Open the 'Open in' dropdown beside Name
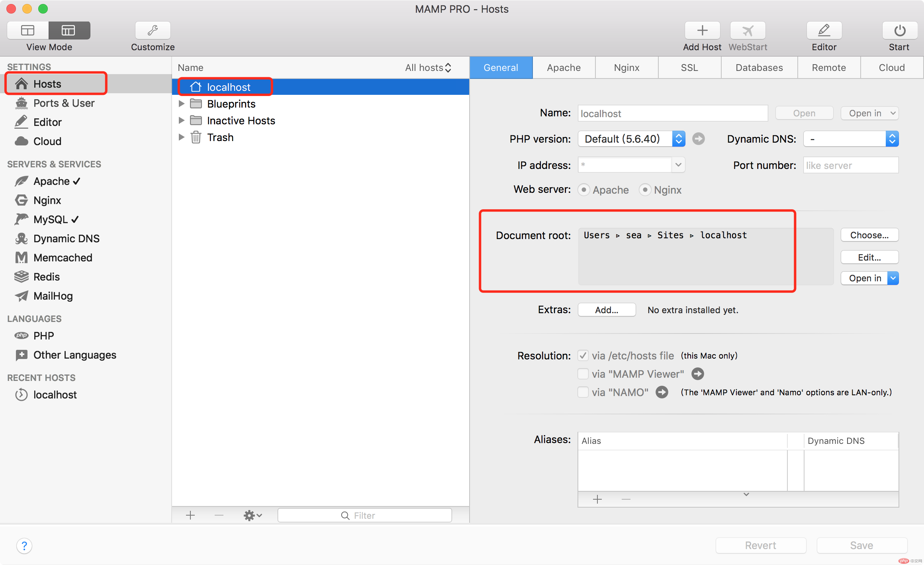This screenshot has width=924, height=565. click(870, 113)
